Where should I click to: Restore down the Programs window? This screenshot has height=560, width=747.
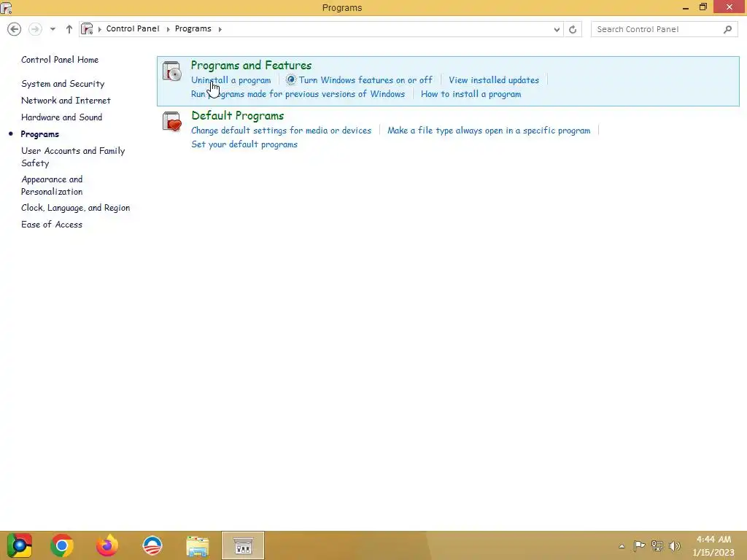coord(703,7)
